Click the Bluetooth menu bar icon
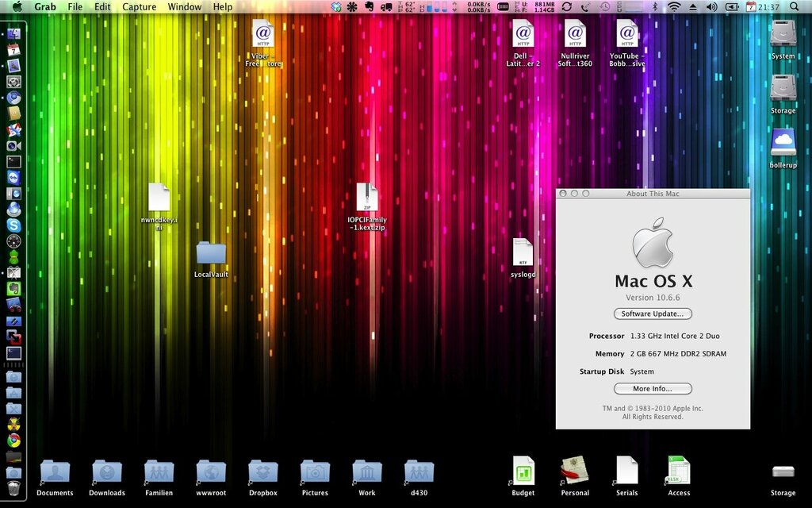The width and height of the screenshot is (812, 508). click(655, 6)
